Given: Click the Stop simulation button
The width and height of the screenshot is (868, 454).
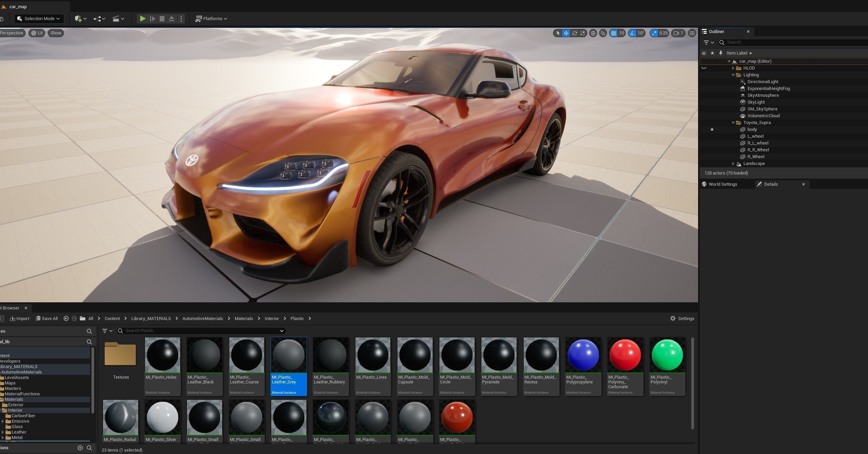Looking at the screenshot, I should pyautogui.click(x=162, y=19).
